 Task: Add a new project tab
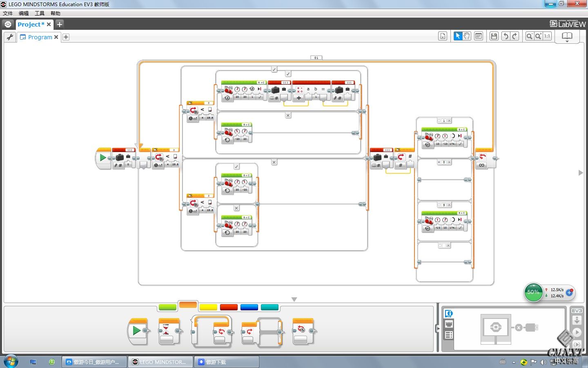(x=60, y=25)
